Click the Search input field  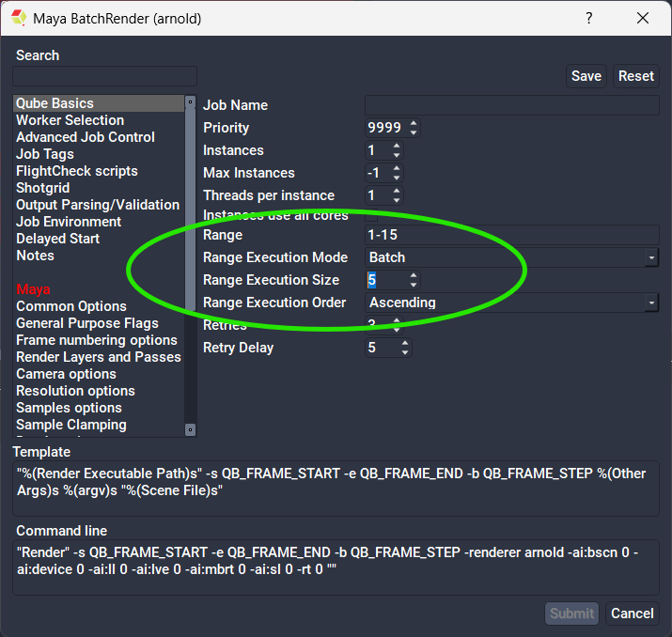click(104, 76)
